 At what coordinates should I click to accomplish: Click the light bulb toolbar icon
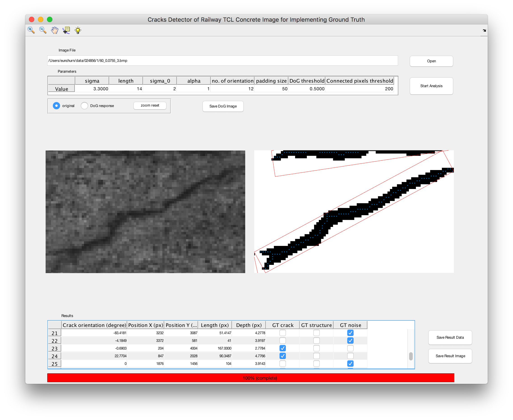click(x=78, y=30)
